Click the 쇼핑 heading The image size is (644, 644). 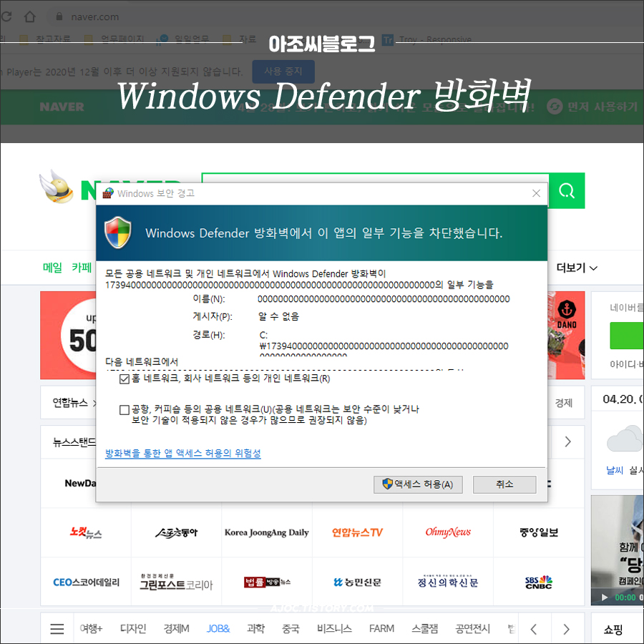coord(613,629)
